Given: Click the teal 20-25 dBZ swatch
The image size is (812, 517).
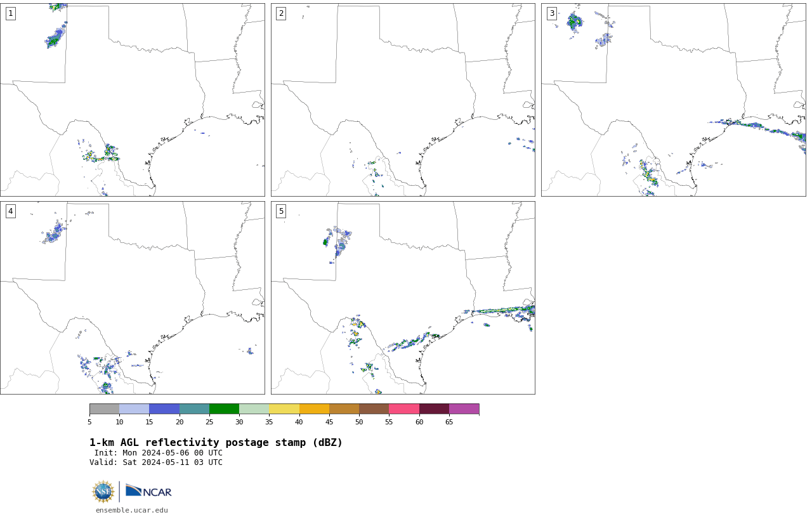Looking at the screenshot, I should click(194, 409).
